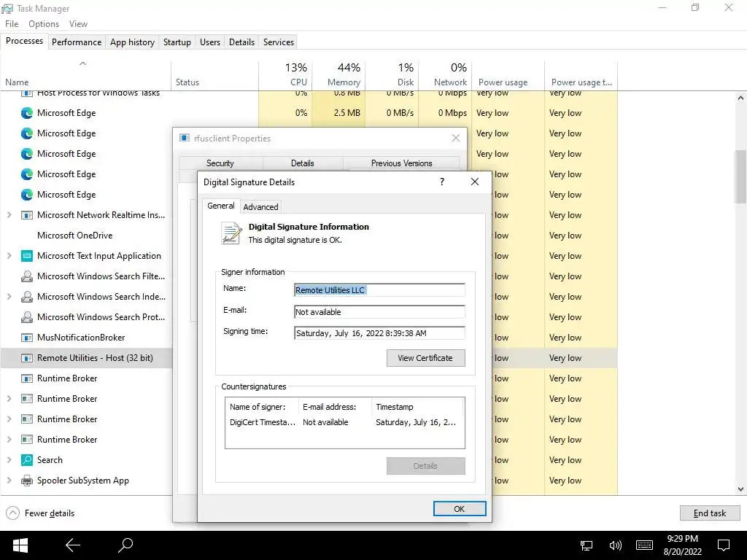Sort by the Memory column header

(x=338, y=75)
